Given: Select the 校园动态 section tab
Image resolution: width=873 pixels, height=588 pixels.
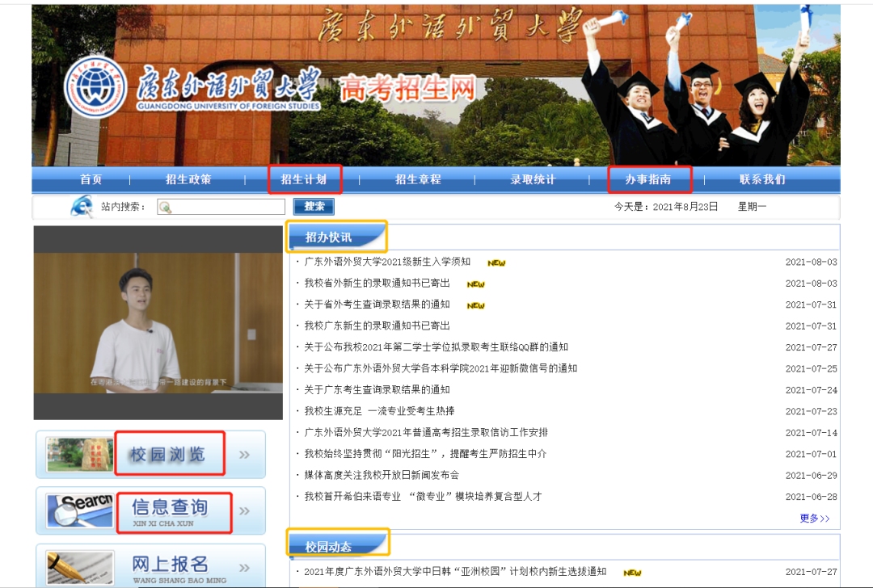Looking at the screenshot, I should pyautogui.click(x=337, y=544).
